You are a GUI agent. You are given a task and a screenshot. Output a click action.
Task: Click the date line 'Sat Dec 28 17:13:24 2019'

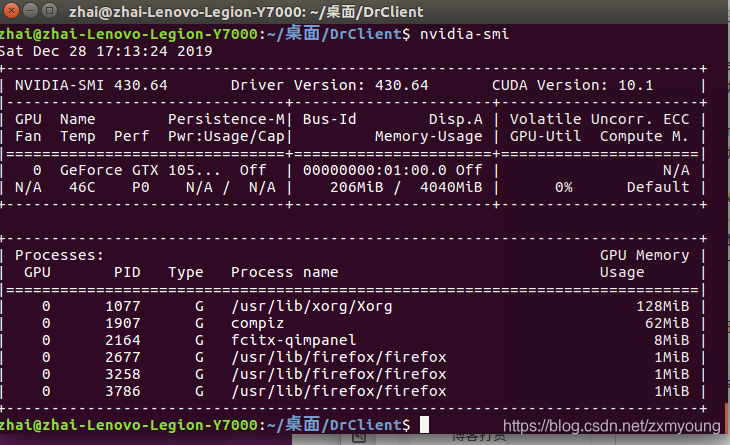(106, 51)
